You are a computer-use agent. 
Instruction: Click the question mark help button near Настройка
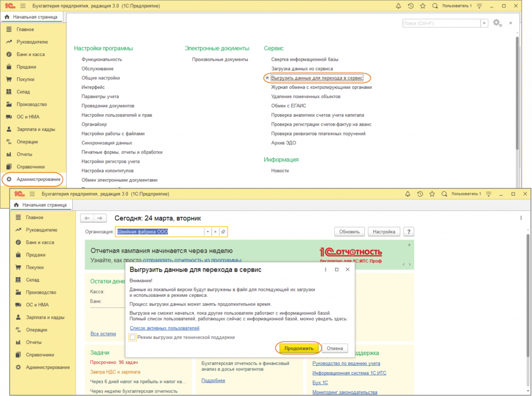coord(408,231)
